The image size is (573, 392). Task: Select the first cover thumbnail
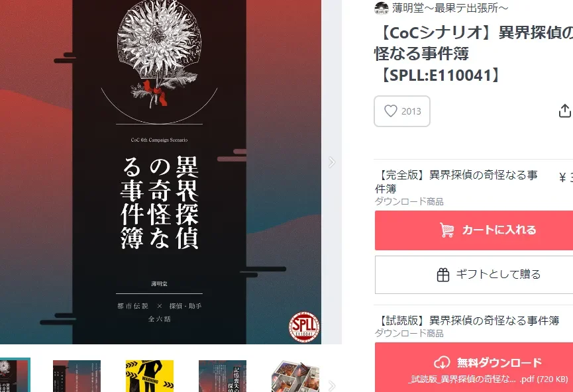[15, 375]
